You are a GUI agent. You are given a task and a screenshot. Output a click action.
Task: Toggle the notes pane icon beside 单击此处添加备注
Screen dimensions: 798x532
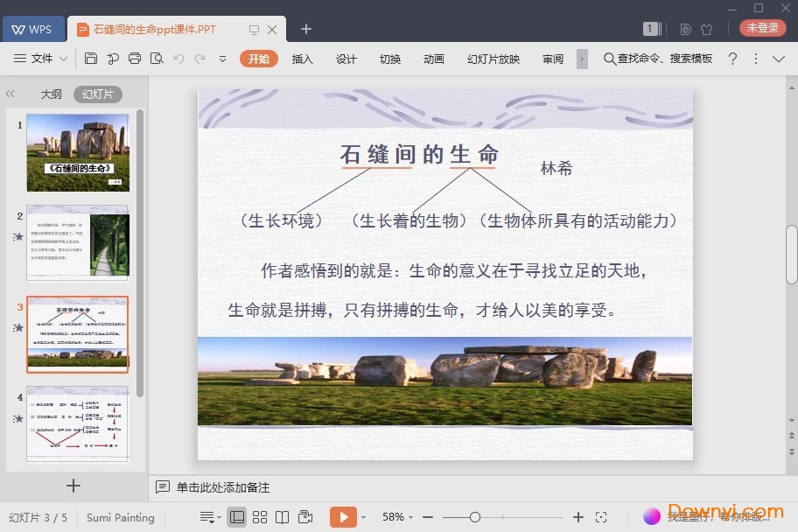tap(162, 486)
